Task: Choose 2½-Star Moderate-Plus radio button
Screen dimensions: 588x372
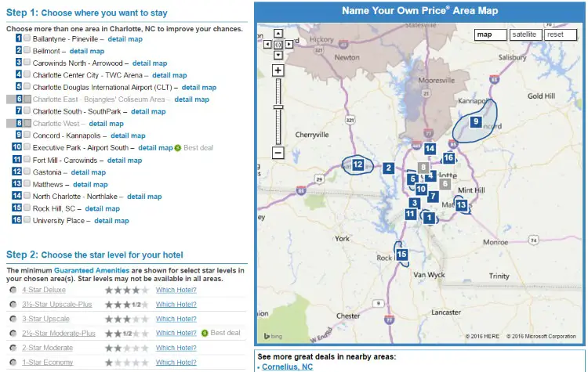Action: pyautogui.click(x=13, y=333)
